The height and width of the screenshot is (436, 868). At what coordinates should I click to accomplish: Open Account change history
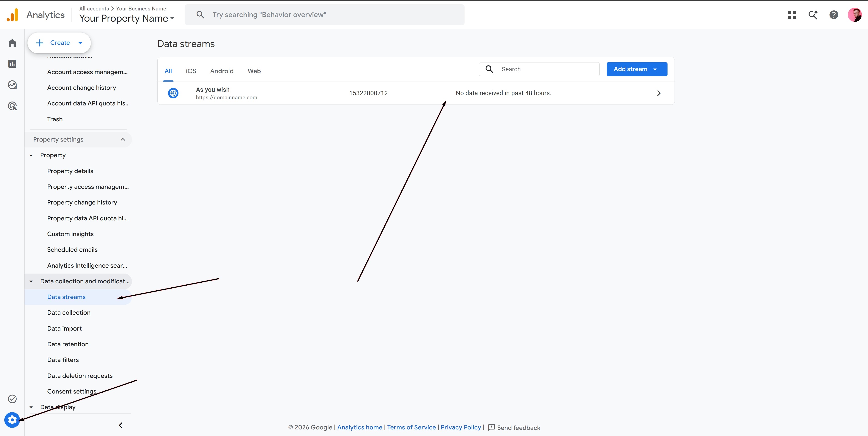point(82,88)
